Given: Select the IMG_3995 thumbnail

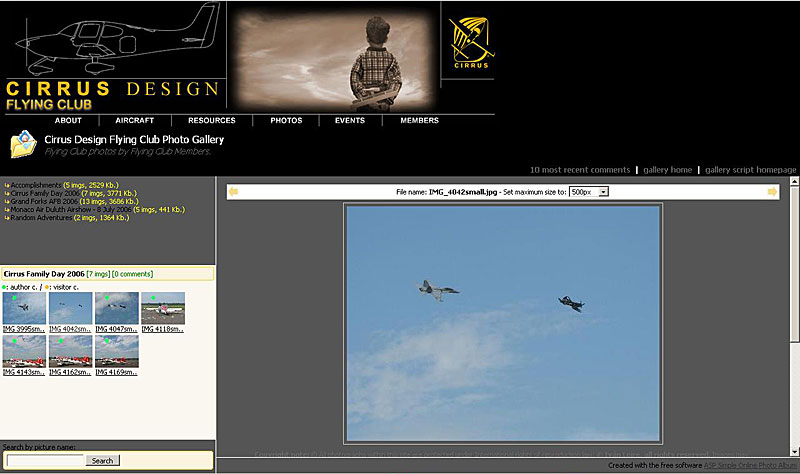Looking at the screenshot, I should pyautogui.click(x=24, y=308).
